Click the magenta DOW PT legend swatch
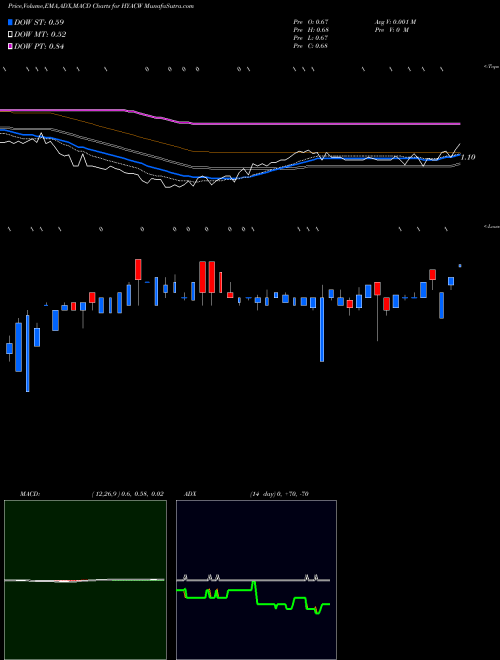 pyautogui.click(x=10, y=46)
